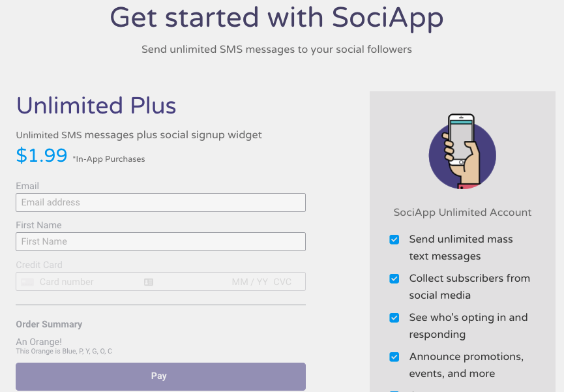Click the CVC field

[x=282, y=282]
